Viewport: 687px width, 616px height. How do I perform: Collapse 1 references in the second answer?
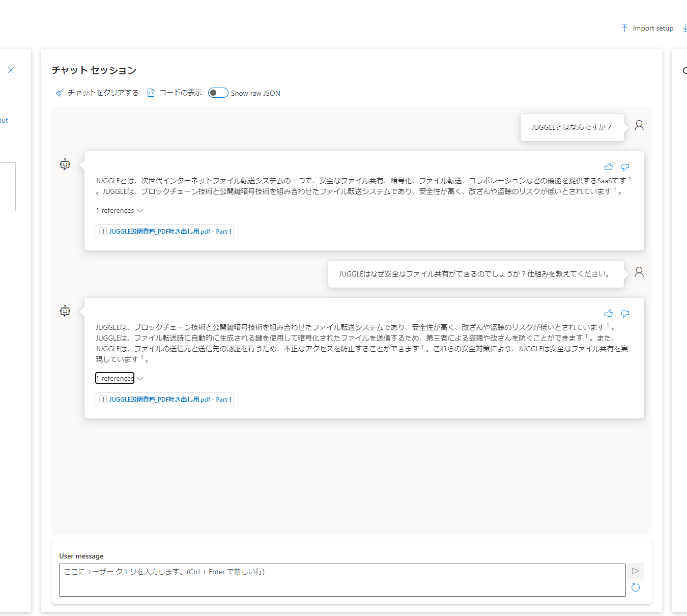click(x=119, y=378)
